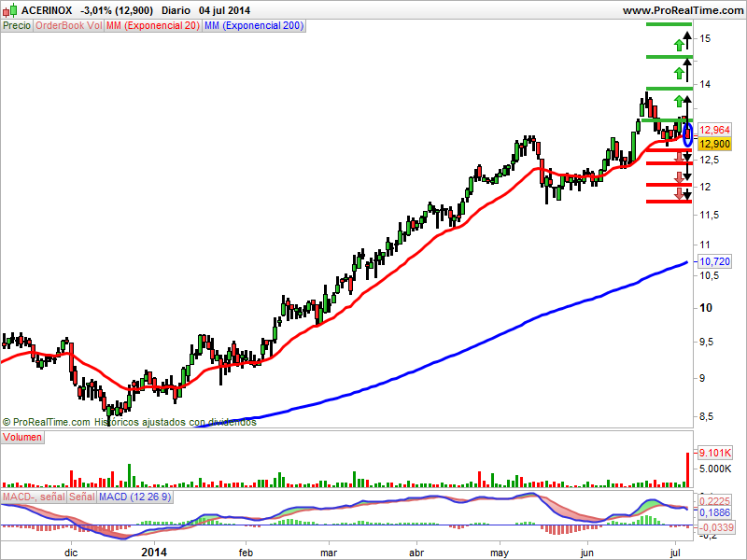Click the 0,1886 MACD value tag
The width and height of the screenshot is (747, 560).
pos(714,512)
